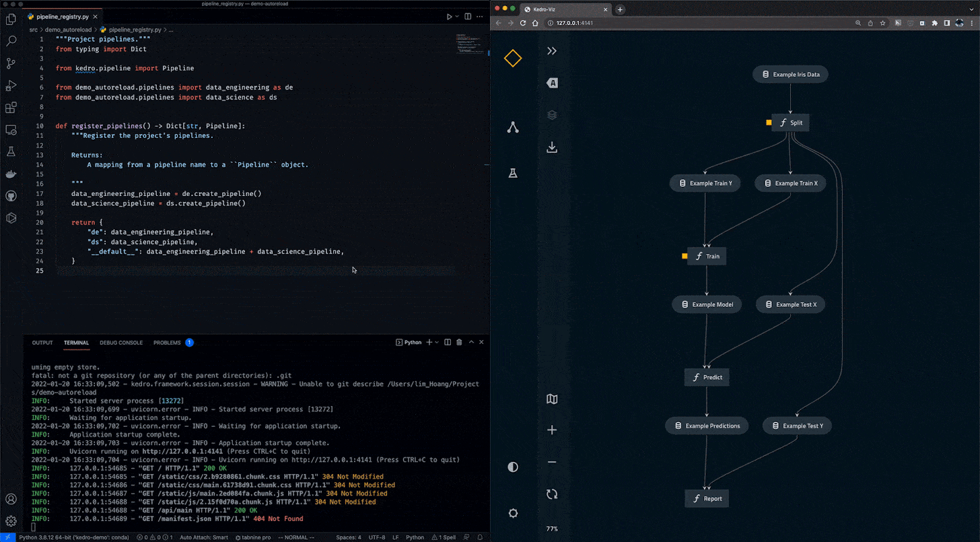The height and width of the screenshot is (542, 980).
Task: Open the remote window indicator in status bar
Action: click(7, 537)
